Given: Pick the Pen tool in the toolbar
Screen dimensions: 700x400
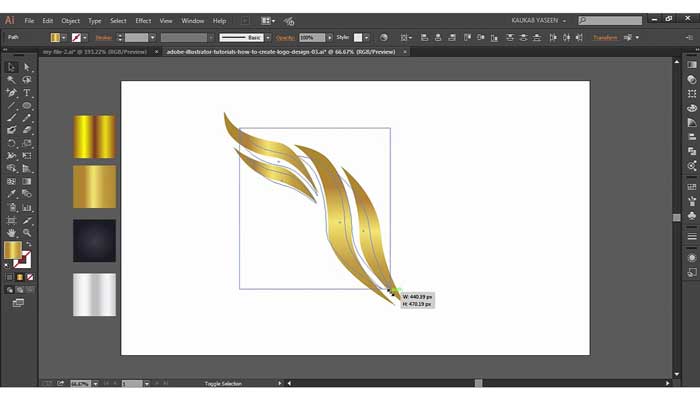Looking at the screenshot, I should [x=11, y=92].
